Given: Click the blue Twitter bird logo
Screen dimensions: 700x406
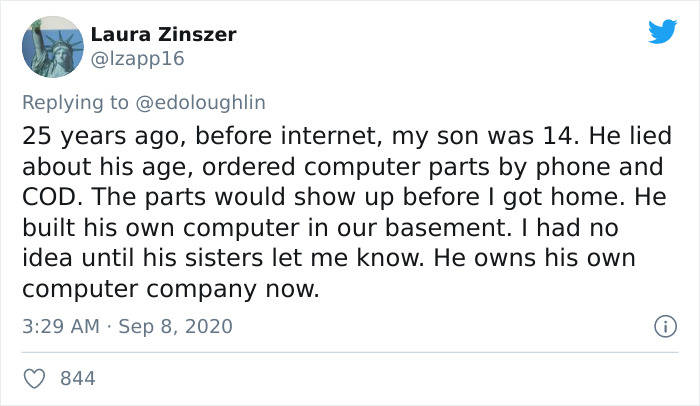Looking at the screenshot, I should pos(662,31).
